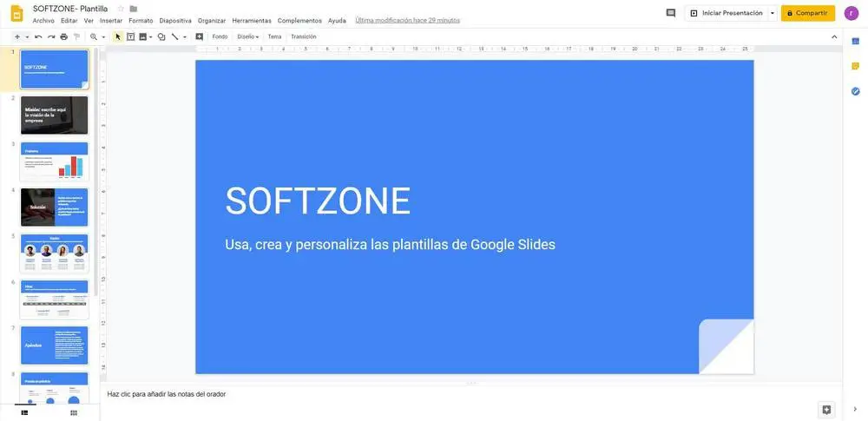The width and height of the screenshot is (868, 421).
Task: Click Iniciar Presentación button
Action: point(727,13)
